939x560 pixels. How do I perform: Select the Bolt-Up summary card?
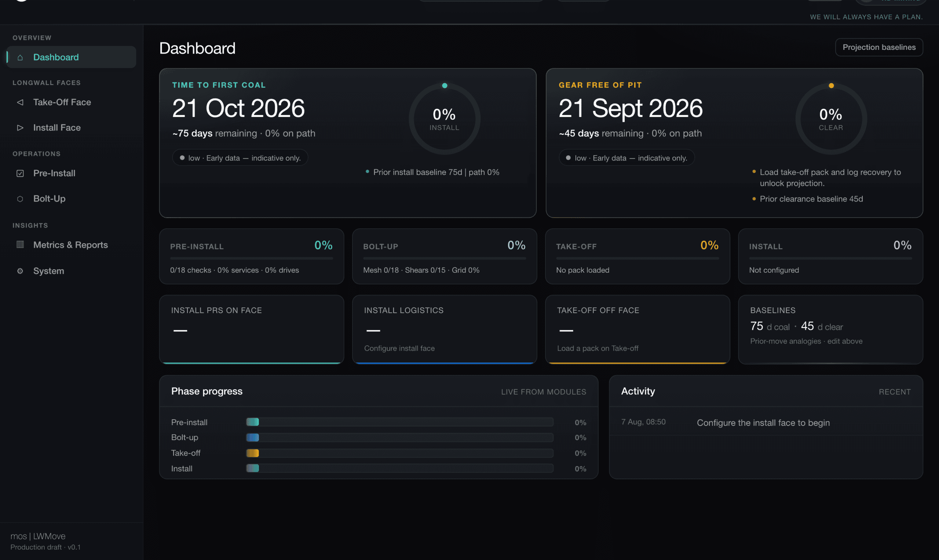(445, 256)
